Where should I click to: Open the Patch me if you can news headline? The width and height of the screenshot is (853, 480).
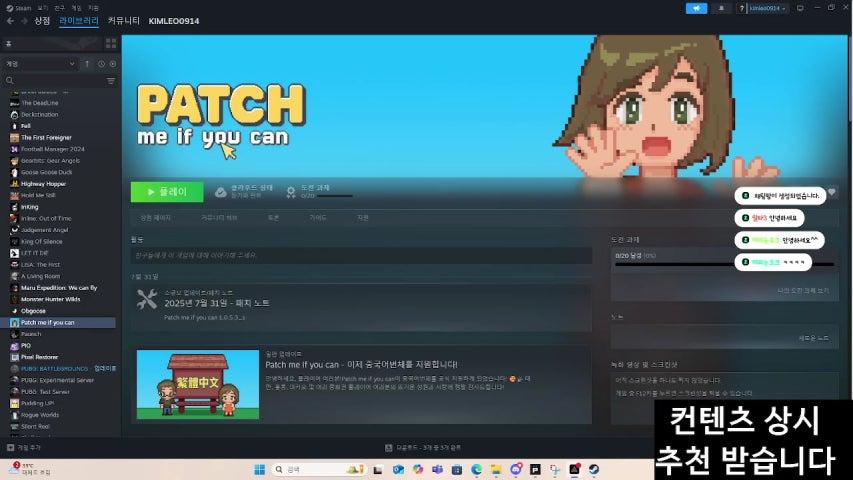pos(361,365)
